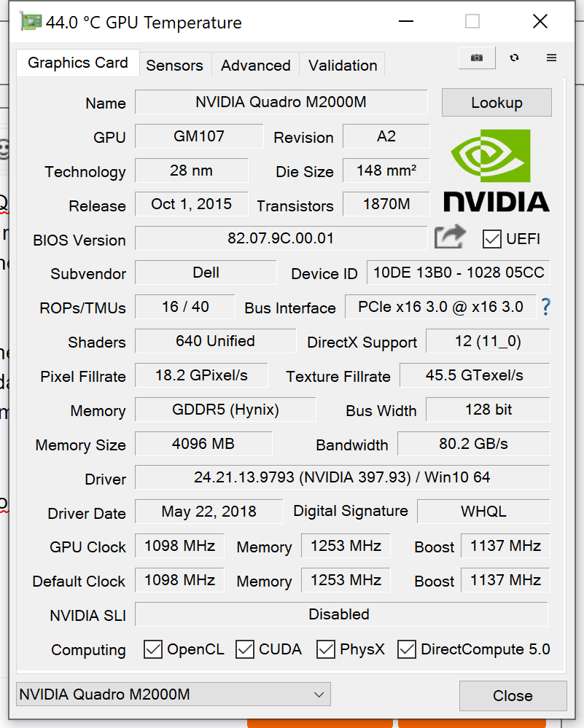Image resolution: width=584 pixels, height=728 pixels.
Task: Open the hamburger menu icon
Action: click(551, 58)
